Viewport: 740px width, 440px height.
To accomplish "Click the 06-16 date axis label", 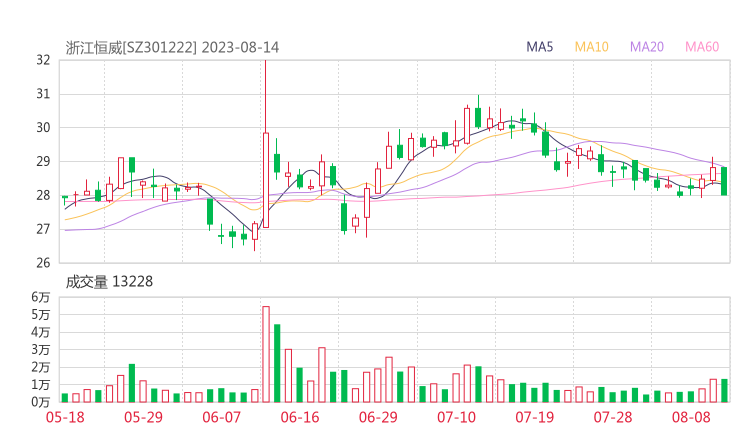I will pyautogui.click(x=300, y=417).
